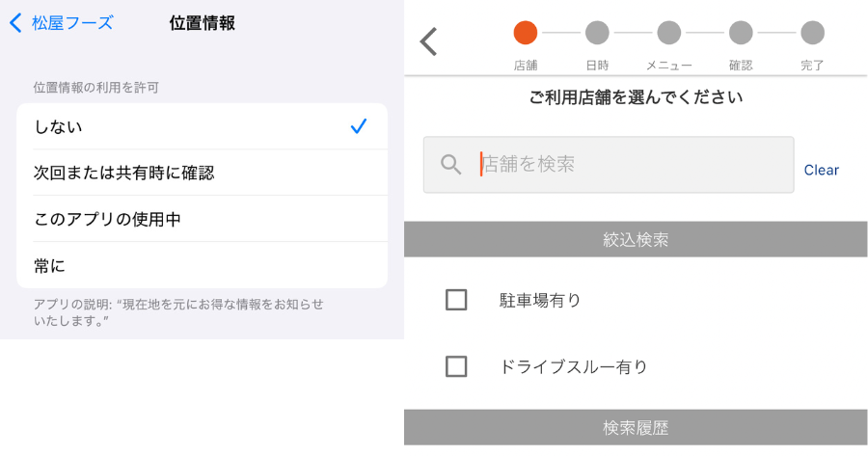The width and height of the screenshot is (868, 456).
Task: Collapse the 絞込検索 section header
Action: click(636, 239)
